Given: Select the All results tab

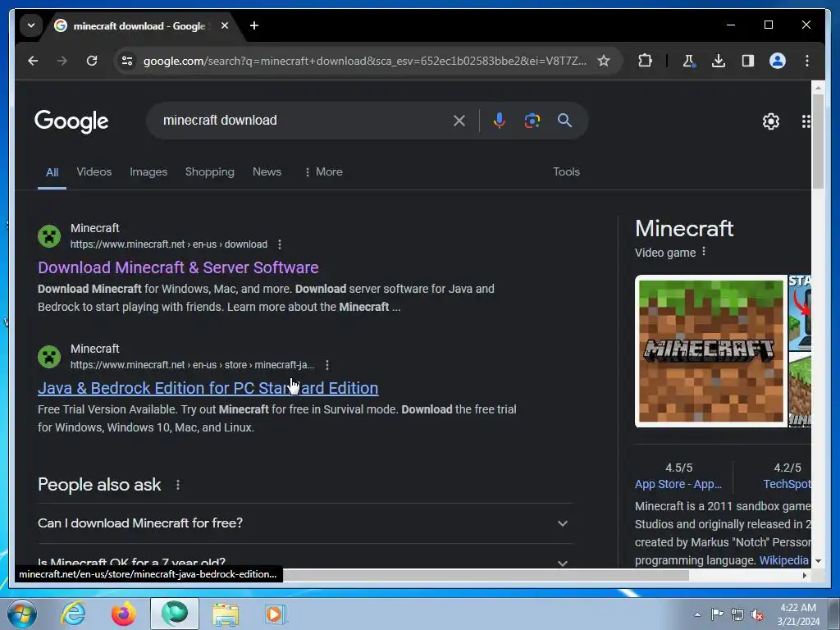Looking at the screenshot, I should coord(52,172).
